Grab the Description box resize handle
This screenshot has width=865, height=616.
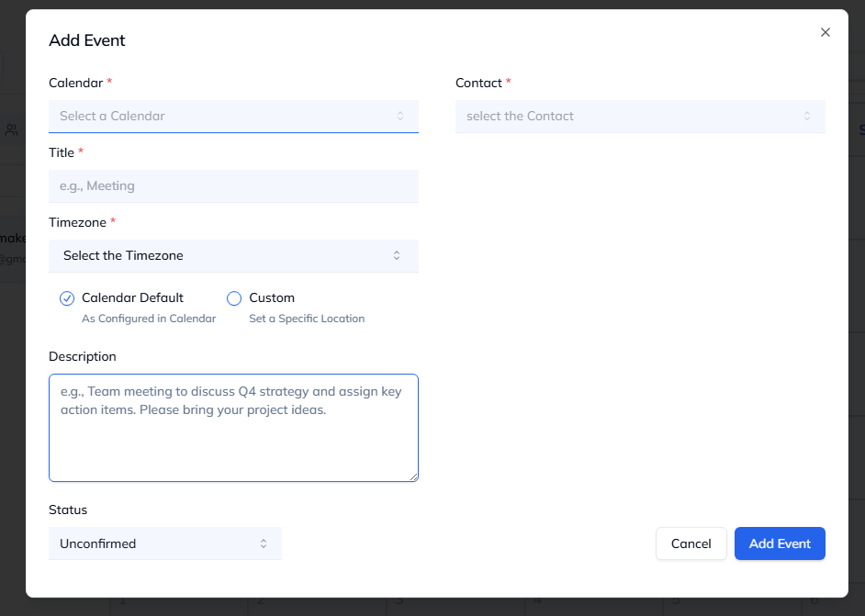pyautogui.click(x=413, y=476)
